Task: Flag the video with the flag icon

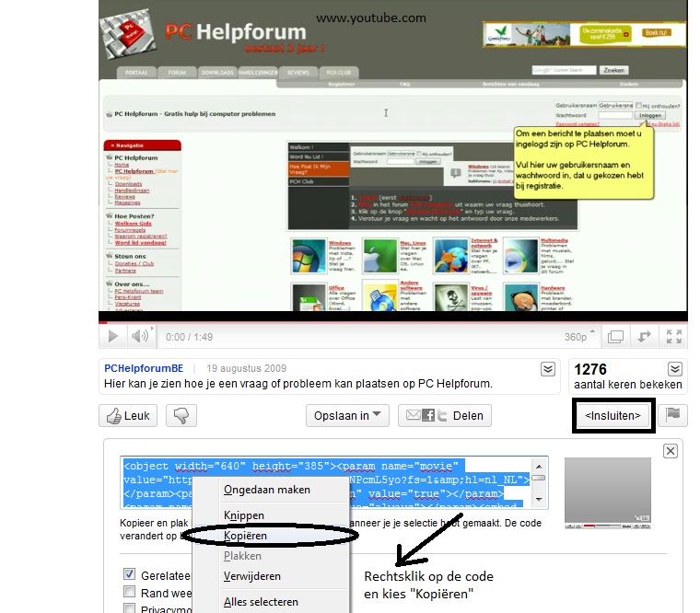Action: pos(672,415)
